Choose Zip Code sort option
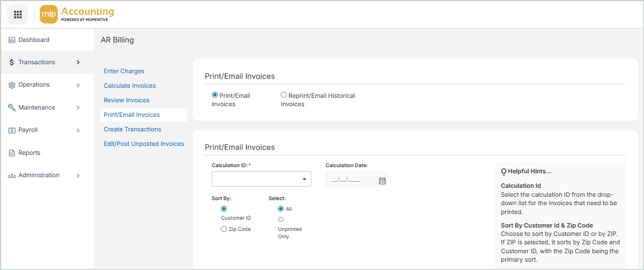 pyautogui.click(x=224, y=229)
